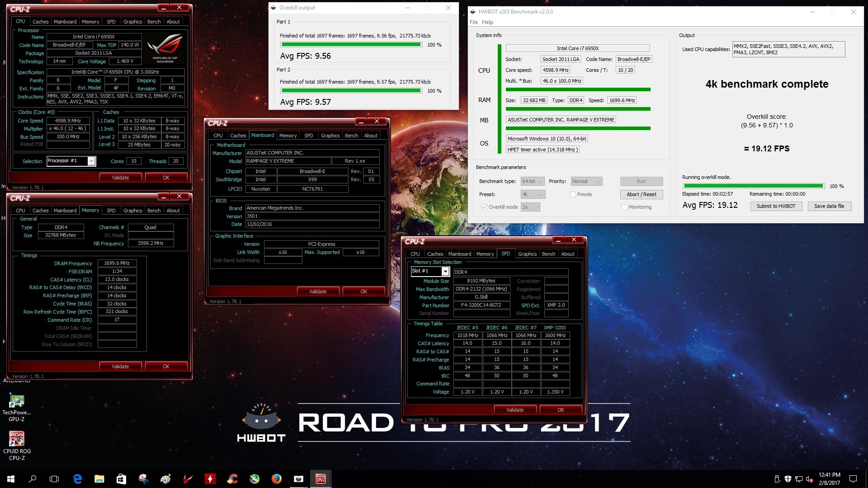868x488 pixels.
Task: Click the HWBOT x265 window title icon
Action: [473, 12]
